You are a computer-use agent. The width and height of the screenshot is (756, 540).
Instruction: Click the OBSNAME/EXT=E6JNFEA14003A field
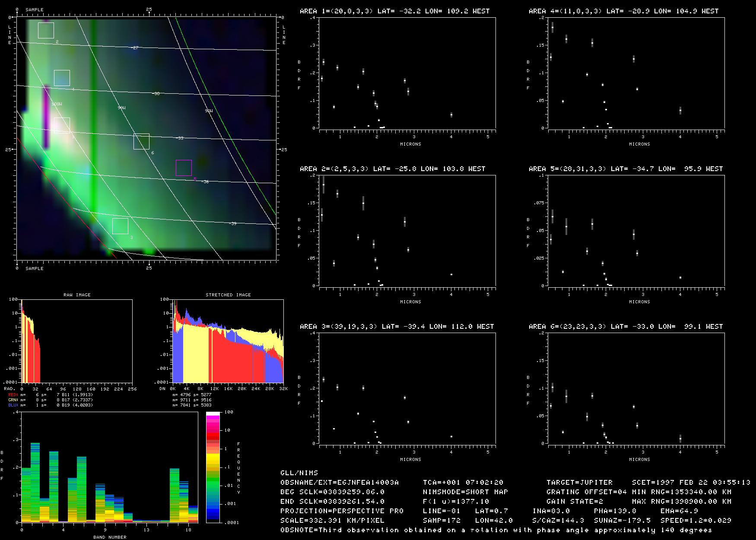(x=340, y=483)
